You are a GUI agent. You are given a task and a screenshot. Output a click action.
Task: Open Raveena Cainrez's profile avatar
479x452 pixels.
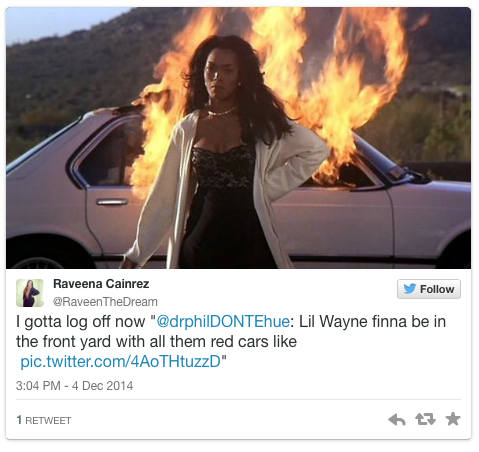[x=30, y=293]
